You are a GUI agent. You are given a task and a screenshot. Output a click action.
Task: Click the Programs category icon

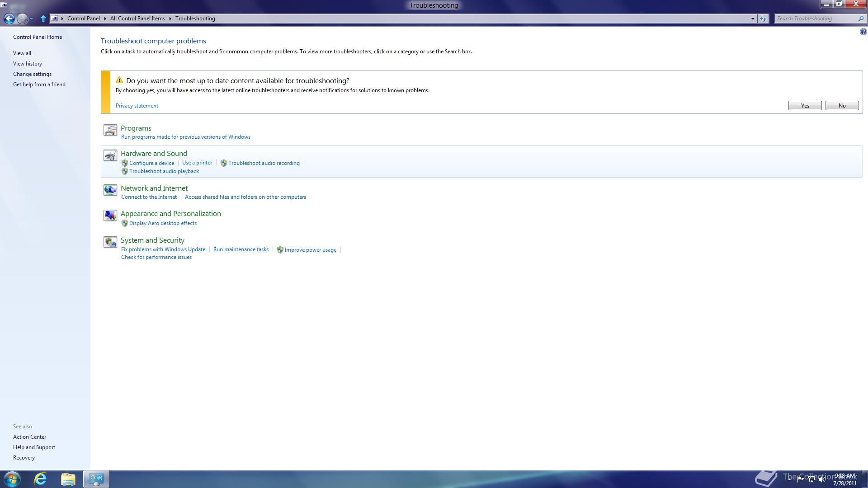pyautogui.click(x=110, y=130)
